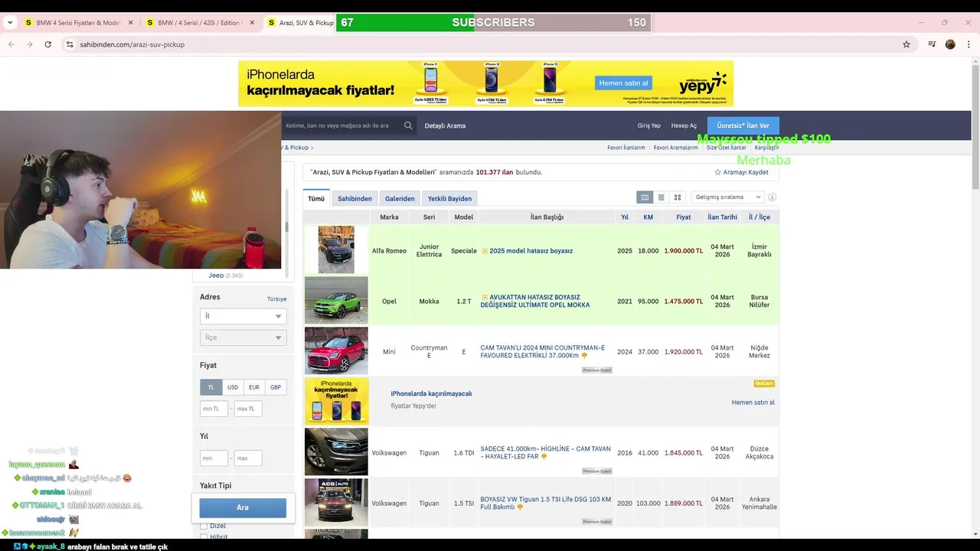Viewport: 980px width, 551px height.
Task: Go forward with the browser forward arrow
Action: coord(29,44)
